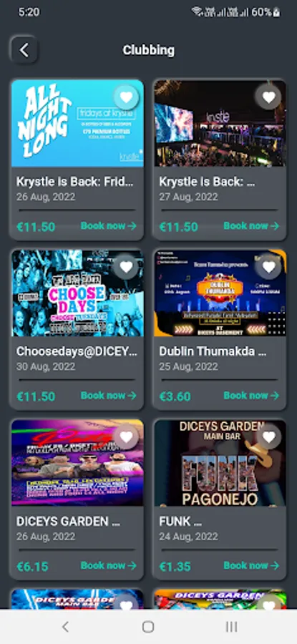Book now for Krystle 27 Aug event
Viewport: 297px width, 644px height.
251,225
